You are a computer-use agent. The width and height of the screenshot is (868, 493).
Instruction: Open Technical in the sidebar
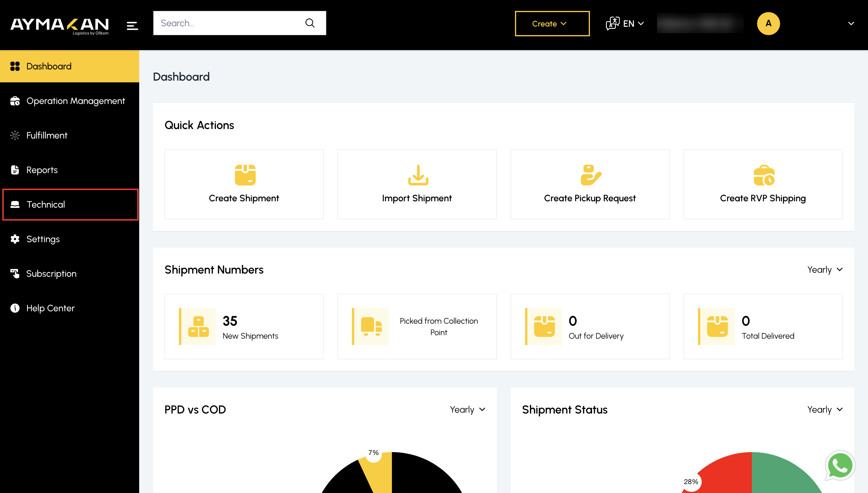coord(69,204)
